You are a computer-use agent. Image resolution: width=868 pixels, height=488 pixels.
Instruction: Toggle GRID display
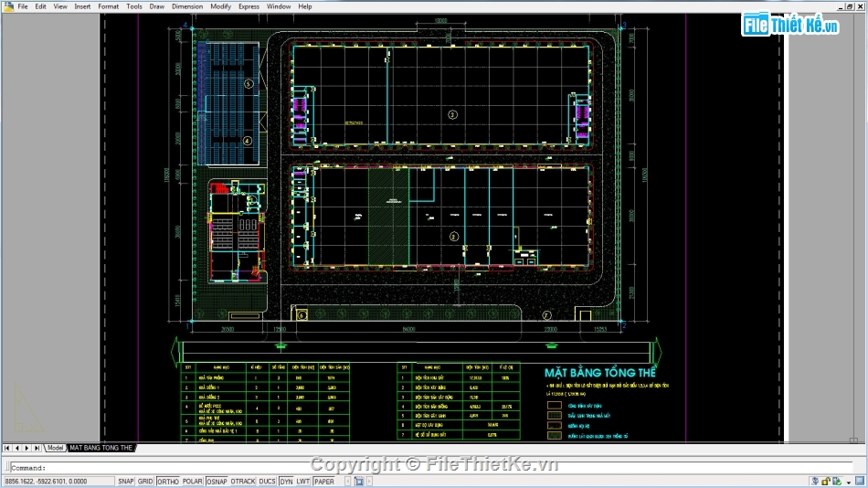pyautogui.click(x=145, y=482)
